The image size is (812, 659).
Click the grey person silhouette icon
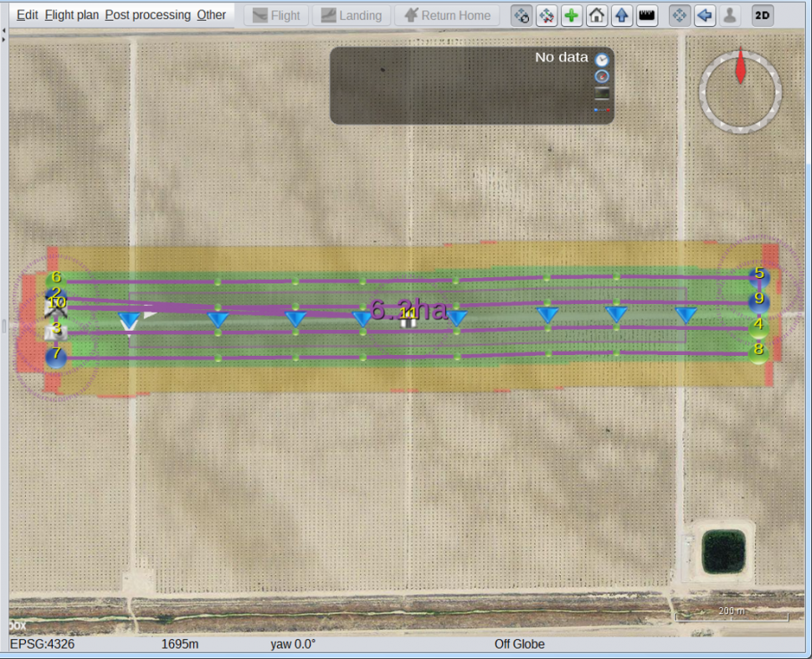coord(730,15)
